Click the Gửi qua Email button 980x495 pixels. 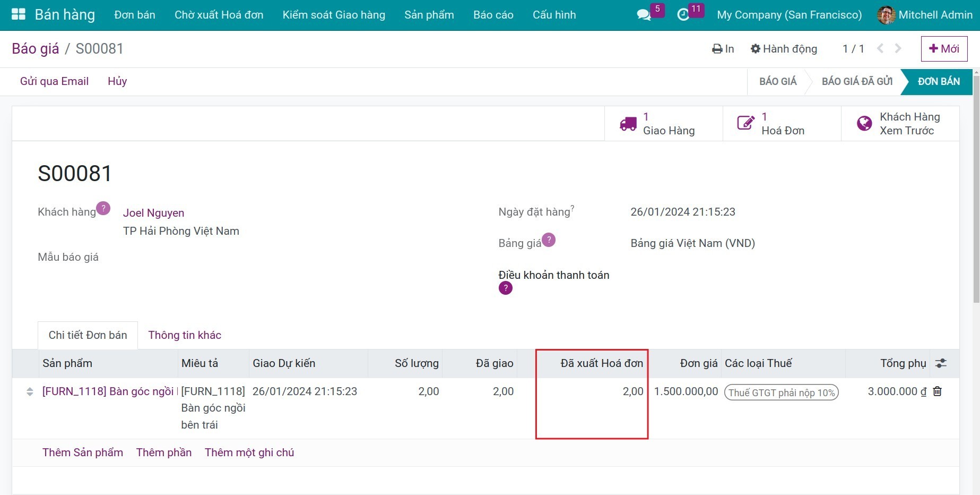54,81
